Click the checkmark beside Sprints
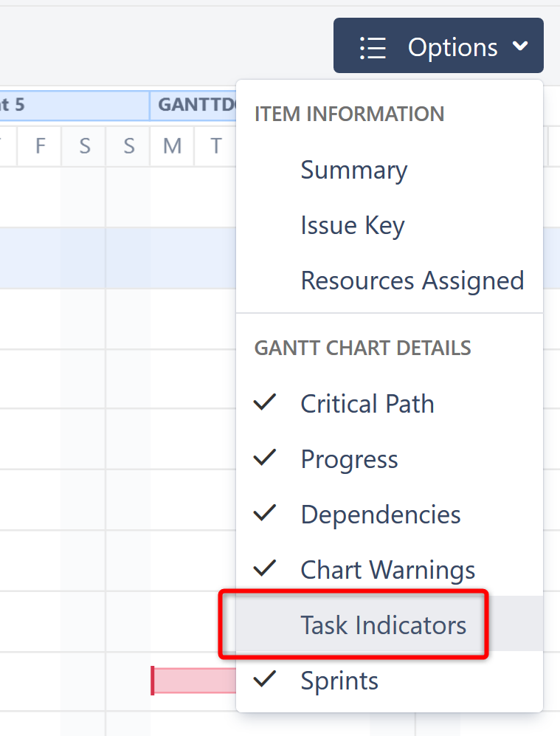The height and width of the screenshot is (736, 560). click(265, 679)
